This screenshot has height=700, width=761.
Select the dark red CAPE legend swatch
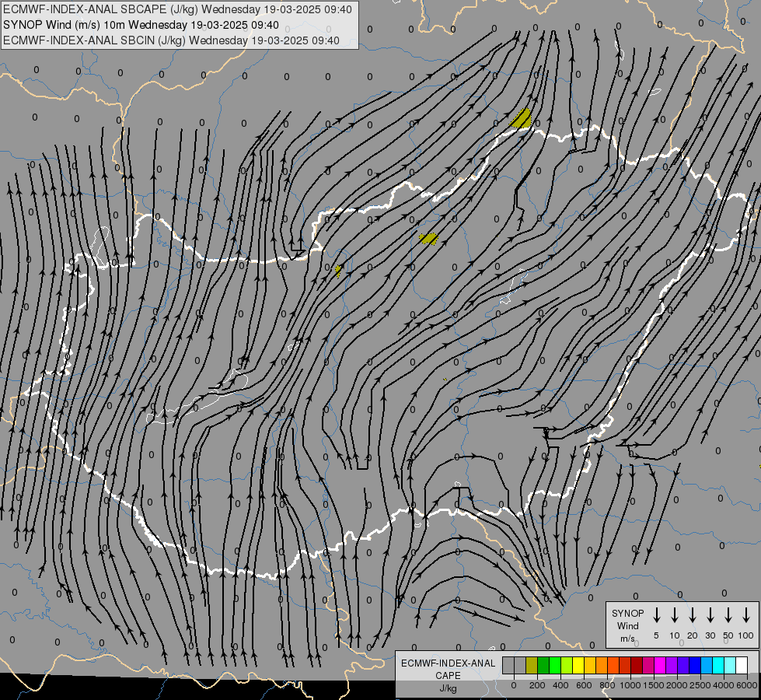click(637, 665)
